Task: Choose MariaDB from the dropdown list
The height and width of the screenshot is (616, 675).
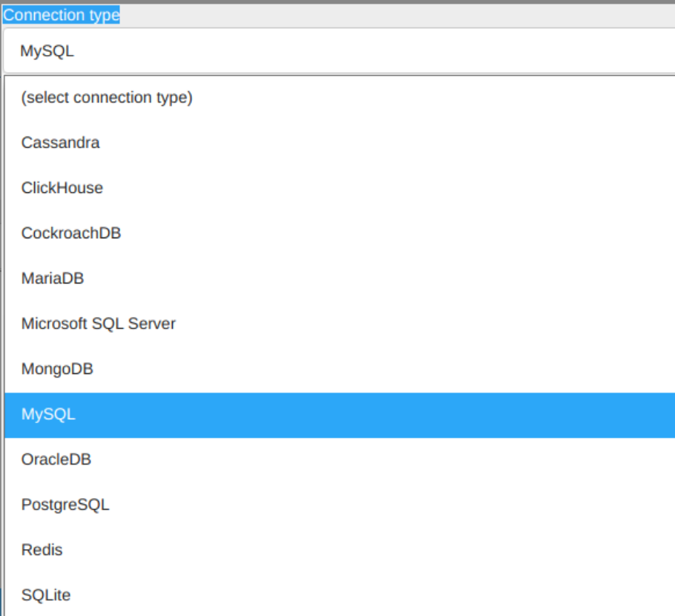Action: 340,279
